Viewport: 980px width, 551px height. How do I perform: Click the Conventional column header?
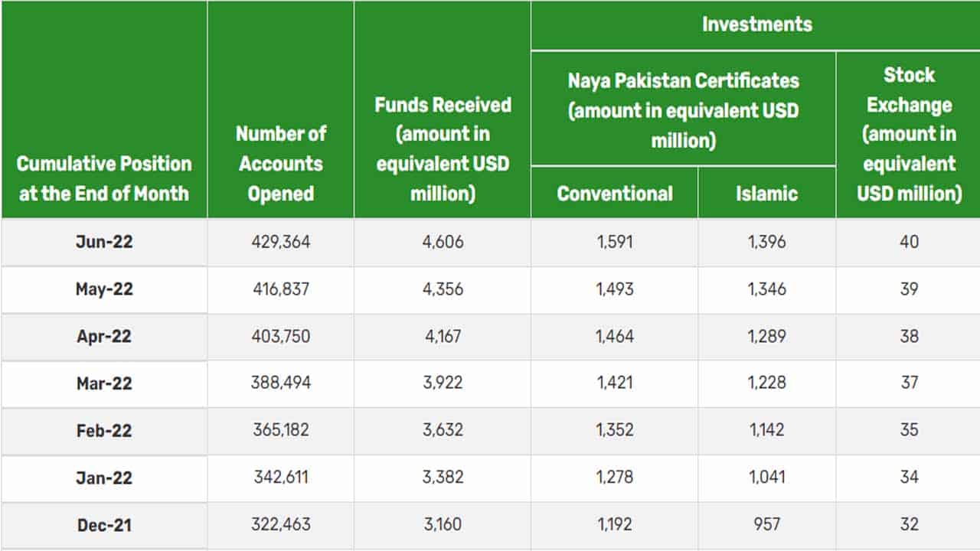point(615,193)
